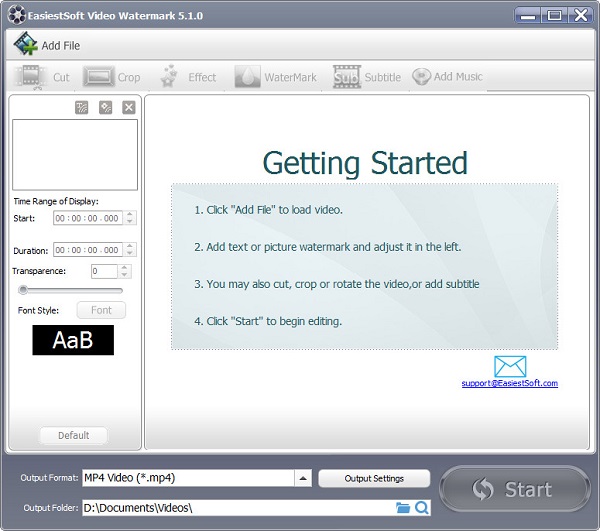Open the Cut tool
Image resolution: width=600 pixels, height=531 pixels.
point(42,77)
